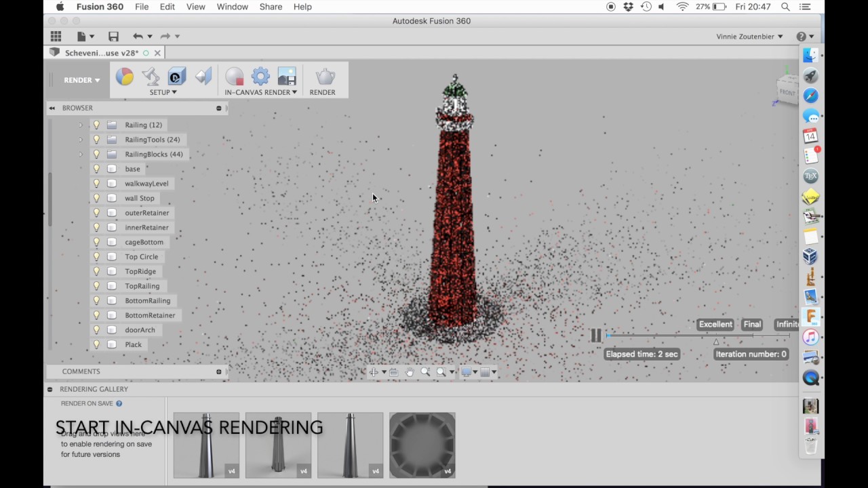The image size is (868, 488).
Task: Start In-Canvas Render sphere icon
Action: tap(234, 77)
